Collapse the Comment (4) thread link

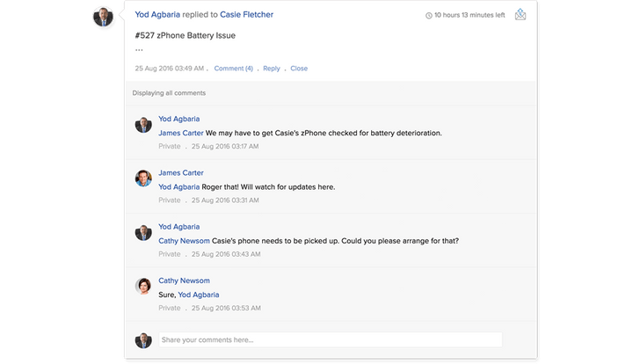[233, 69]
